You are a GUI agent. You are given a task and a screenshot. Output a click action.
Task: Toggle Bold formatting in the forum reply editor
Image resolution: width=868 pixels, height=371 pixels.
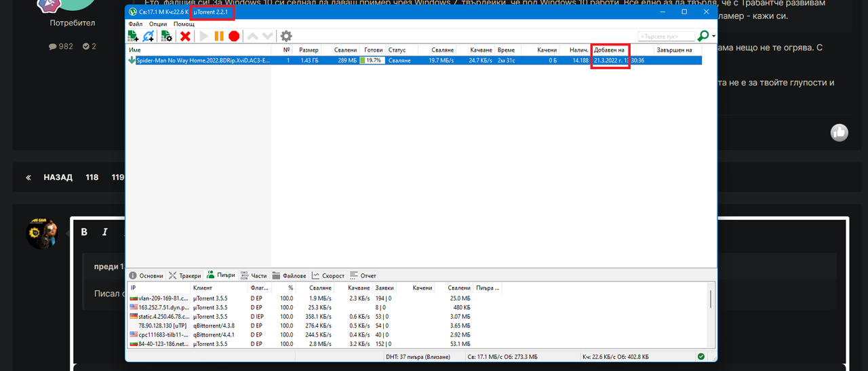click(x=85, y=232)
